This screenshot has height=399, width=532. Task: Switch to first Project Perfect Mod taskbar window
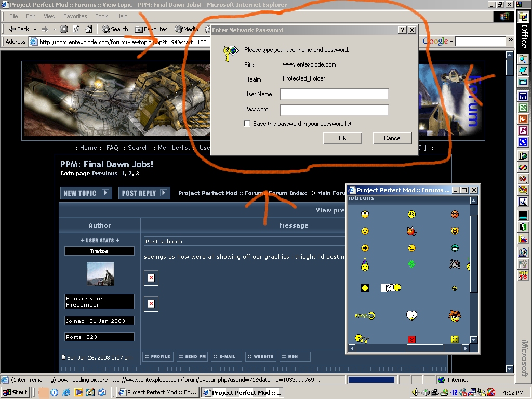pos(158,392)
